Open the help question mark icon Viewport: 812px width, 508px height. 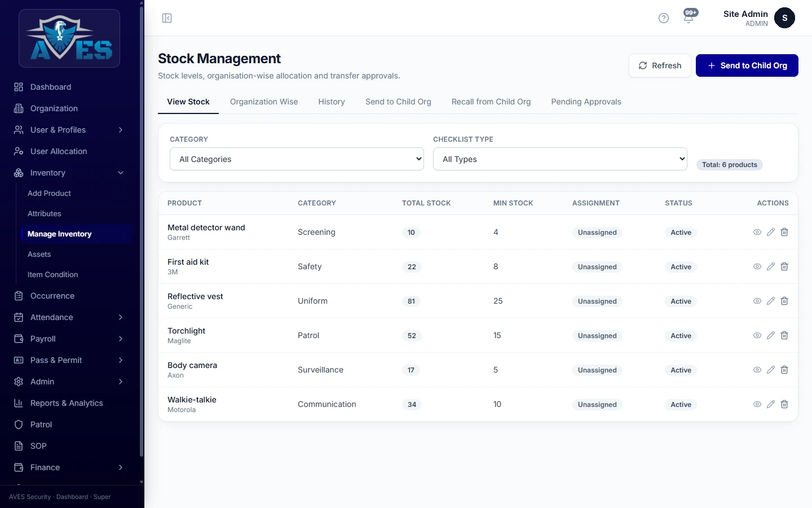[x=664, y=18]
